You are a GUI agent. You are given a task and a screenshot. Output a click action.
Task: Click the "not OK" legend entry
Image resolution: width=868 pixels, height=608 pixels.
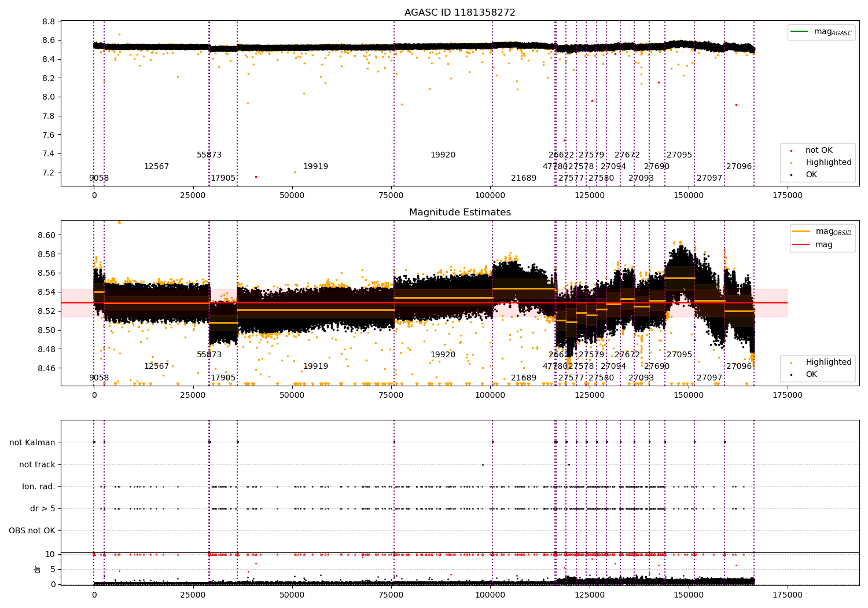[819, 151]
